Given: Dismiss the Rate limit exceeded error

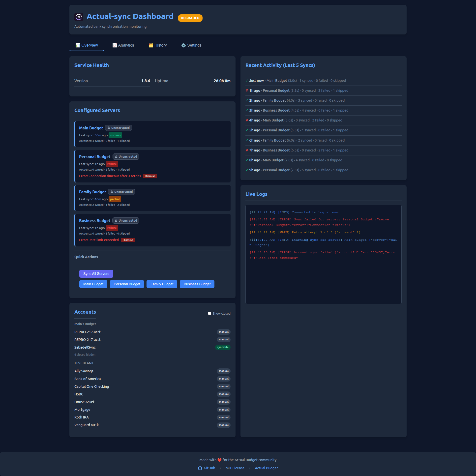Looking at the screenshot, I should [128, 240].
